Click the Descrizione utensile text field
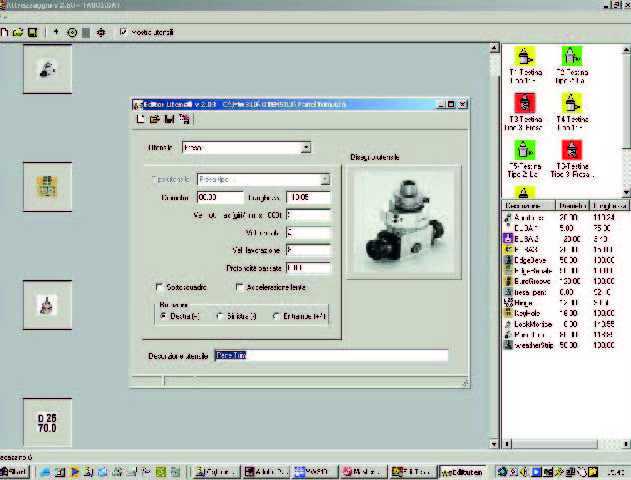Viewport: 631px width, 480px height. pyautogui.click(x=331, y=355)
